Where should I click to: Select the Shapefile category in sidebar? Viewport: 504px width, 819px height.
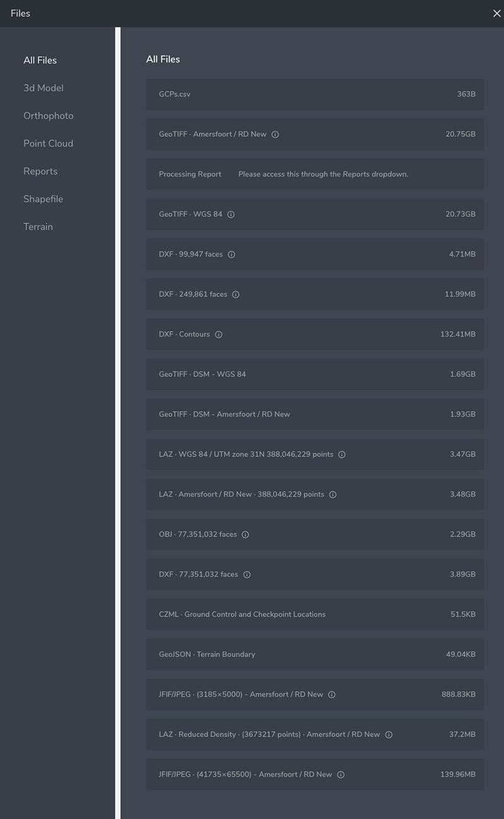click(x=43, y=199)
